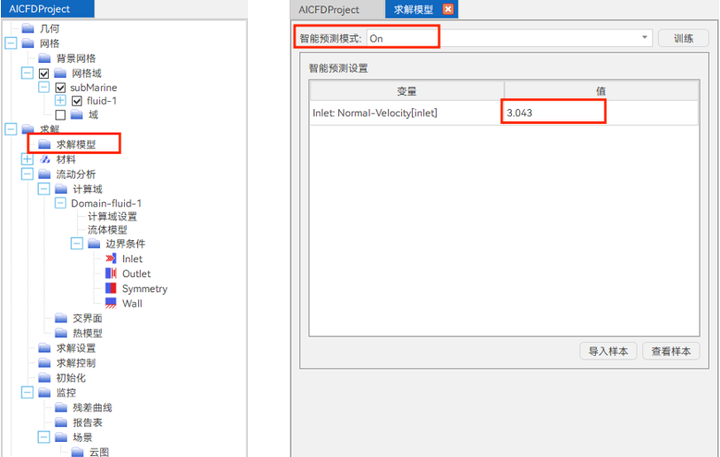Screen dimensions: 720x457
Task: Click the 边界条件 folder icon
Action: [94, 243]
